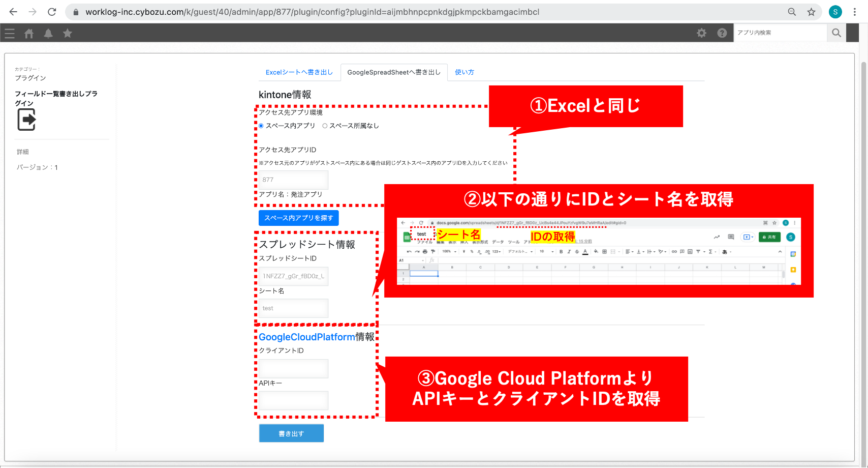Viewport: 868px width, 468px height.
Task: Click the 書き出す export button
Action: click(x=291, y=433)
